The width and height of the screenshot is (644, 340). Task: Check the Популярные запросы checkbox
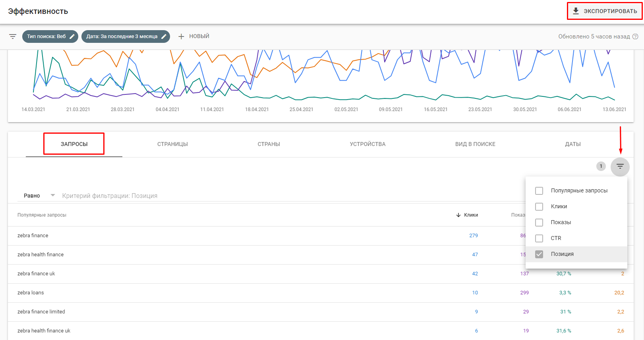click(x=539, y=191)
